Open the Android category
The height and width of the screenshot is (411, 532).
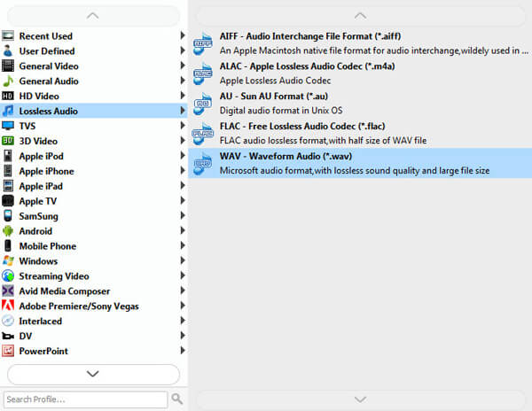[94, 230]
